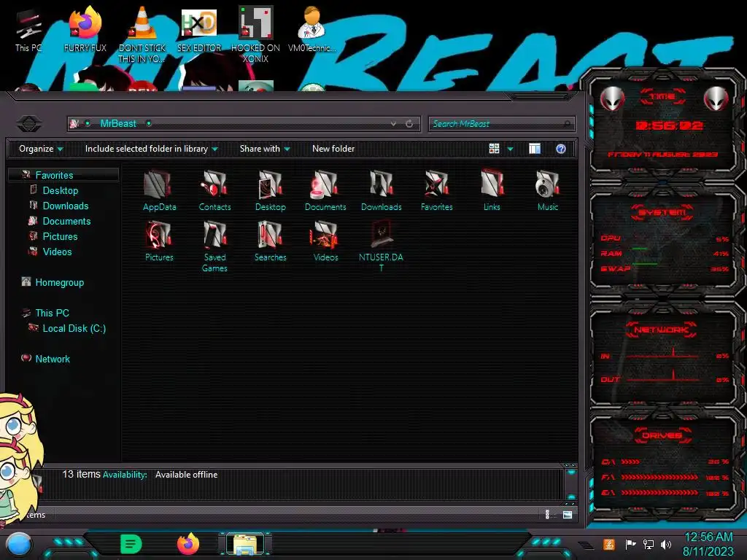The image size is (747, 560).
Task: Select the NTUSER.DAT file
Action: (381, 246)
